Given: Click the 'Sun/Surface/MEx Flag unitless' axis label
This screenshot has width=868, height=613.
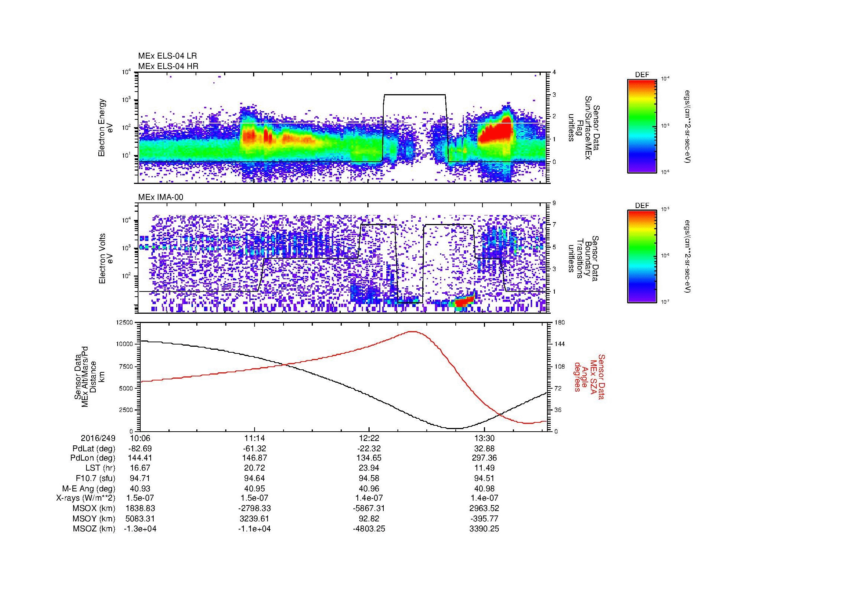Looking at the screenshot, I should 583,128.
